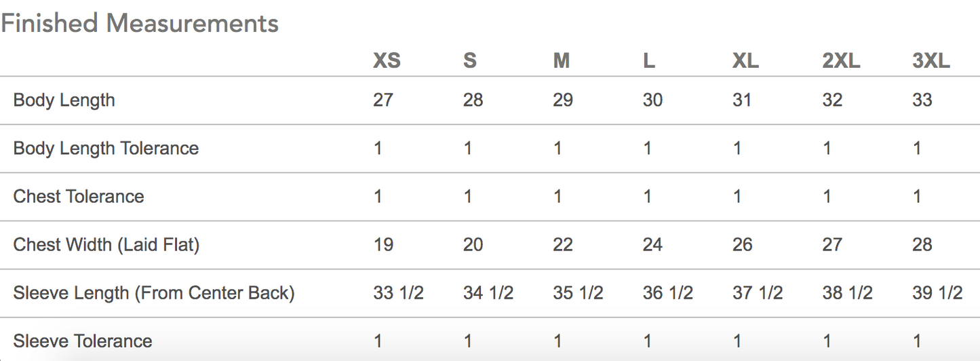Click sleeve length 38 1/2 for 2XL

point(847,293)
